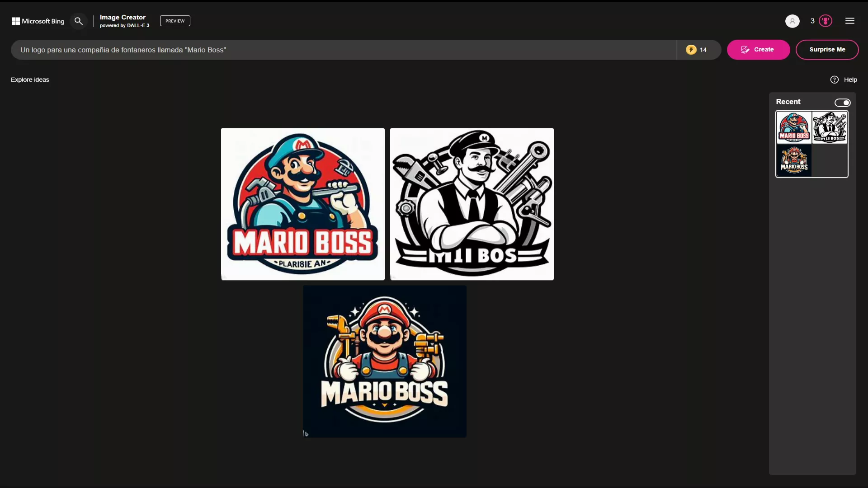Click the Image Creator title link
The image size is (868, 488).
coord(123,17)
